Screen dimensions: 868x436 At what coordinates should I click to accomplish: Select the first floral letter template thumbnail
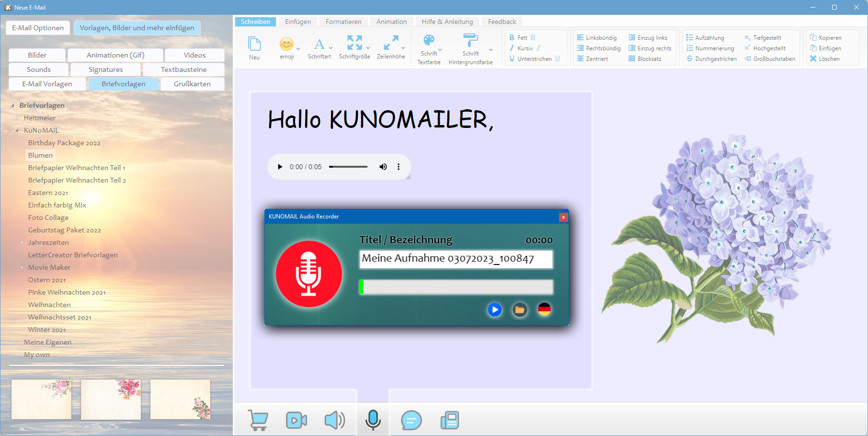42,400
